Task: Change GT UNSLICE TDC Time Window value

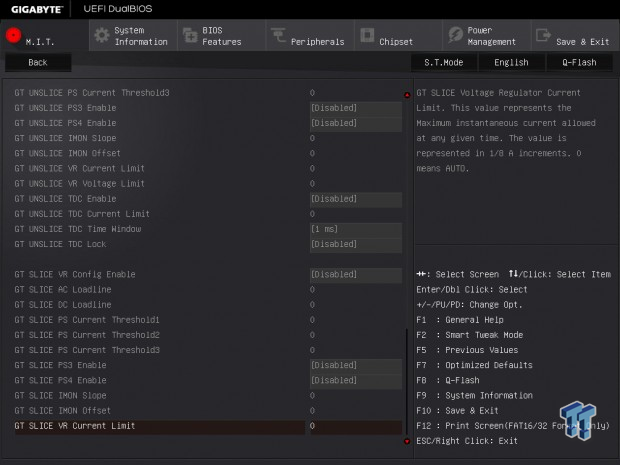Action: [x=356, y=229]
